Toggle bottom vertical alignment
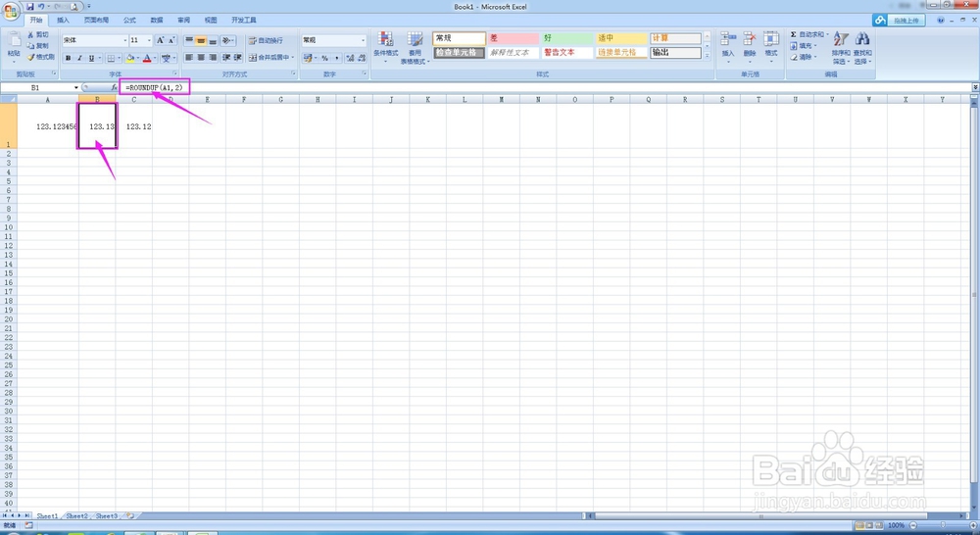980x535 pixels. pos(213,40)
